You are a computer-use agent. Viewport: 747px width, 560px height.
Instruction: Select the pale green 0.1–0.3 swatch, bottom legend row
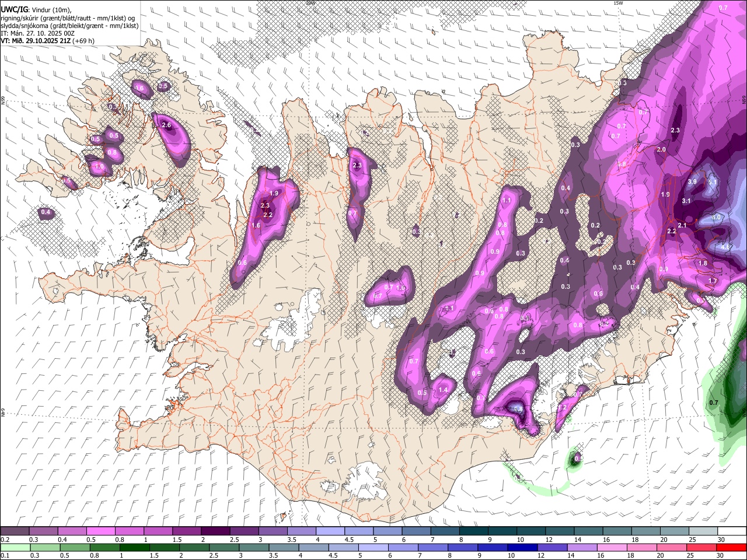point(15,547)
